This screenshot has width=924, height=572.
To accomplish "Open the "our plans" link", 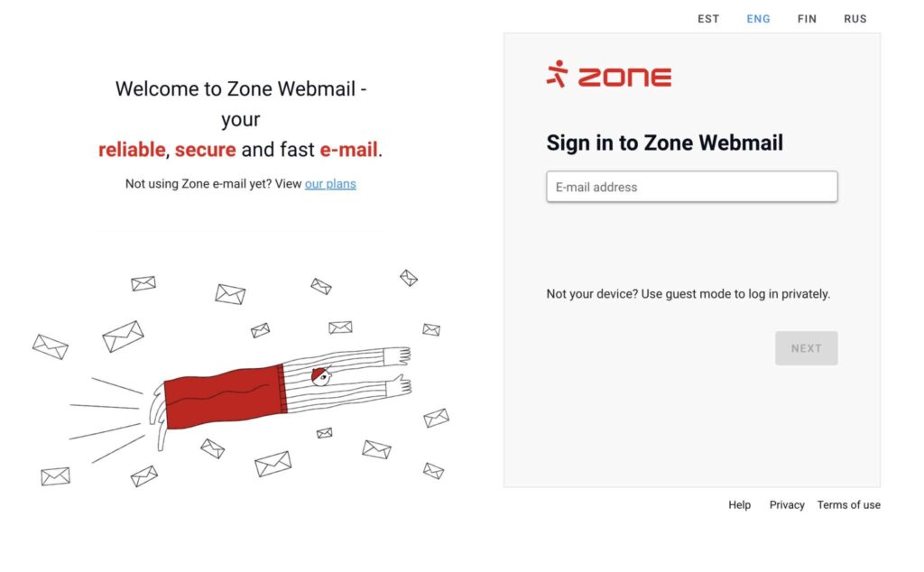I will (330, 184).
